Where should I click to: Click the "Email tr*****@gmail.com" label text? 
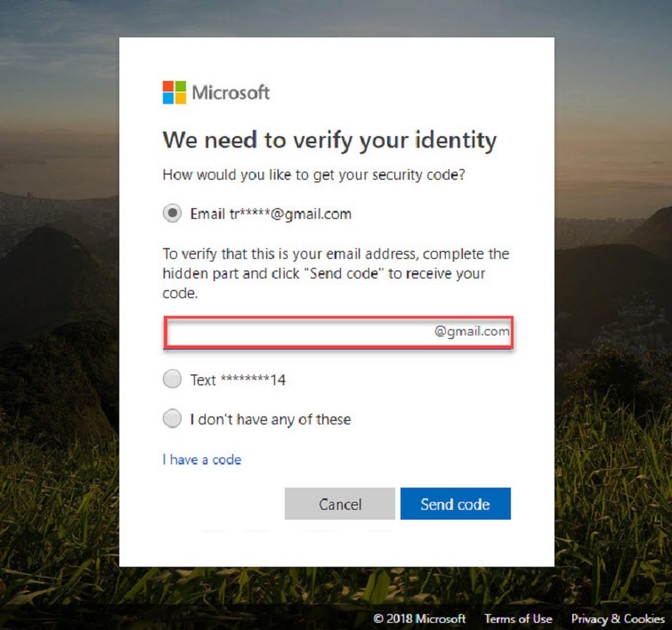(x=271, y=214)
